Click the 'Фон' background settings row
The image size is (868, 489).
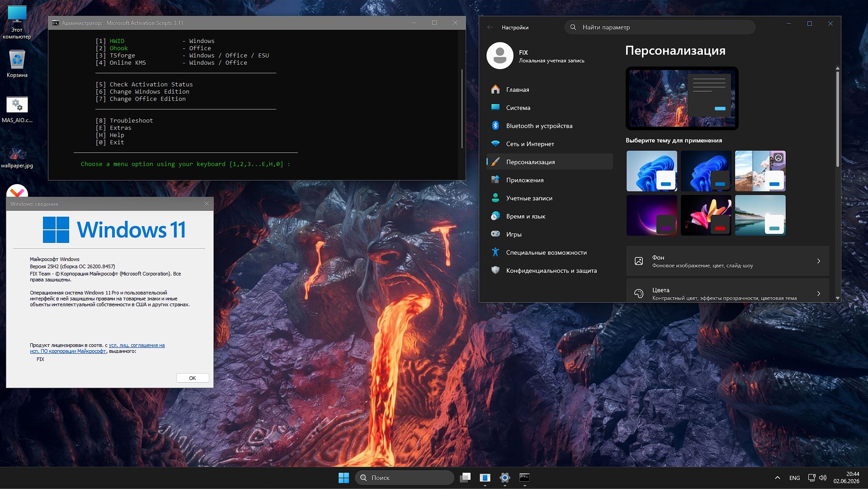click(727, 261)
